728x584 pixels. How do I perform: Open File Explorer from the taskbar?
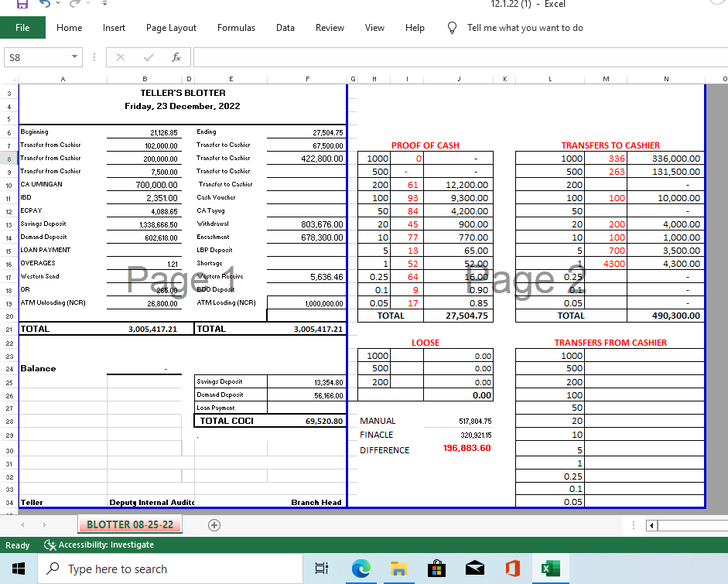398,569
